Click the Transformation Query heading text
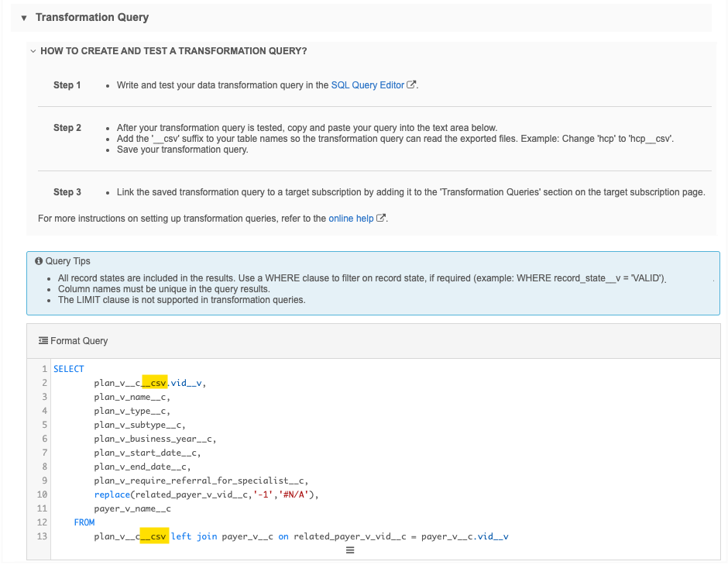Viewport: 728px width, 565px height. pos(92,17)
